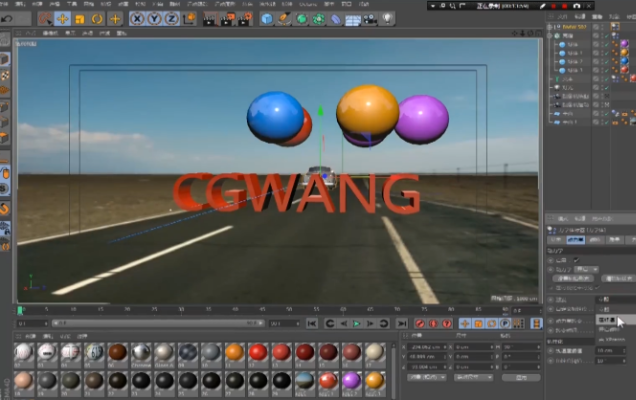Click the green frame marker on timeline
Viewport: 636px width, 400px height.
click(x=21, y=311)
